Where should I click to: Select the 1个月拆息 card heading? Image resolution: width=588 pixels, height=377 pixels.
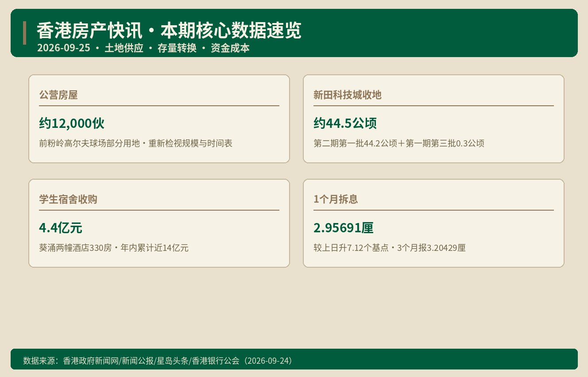pyautogui.click(x=336, y=199)
